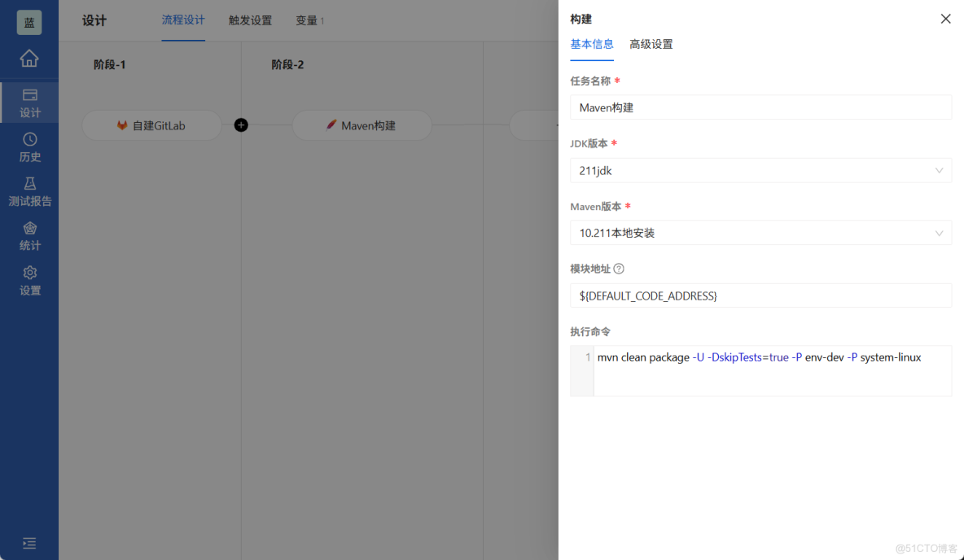Select the Maven构建 task node
Screen dimensions: 964x560
click(x=361, y=125)
